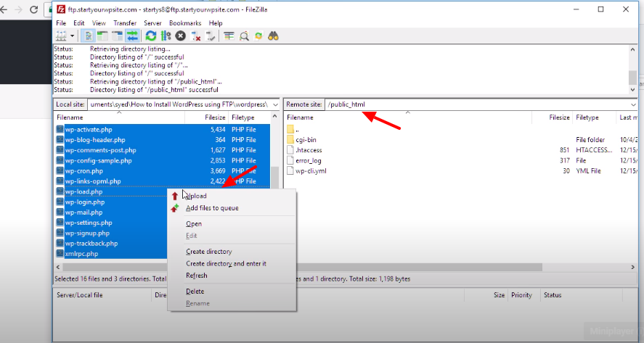Click the Disconnect from server icon
644x343 pixels.
pyautogui.click(x=195, y=36)
